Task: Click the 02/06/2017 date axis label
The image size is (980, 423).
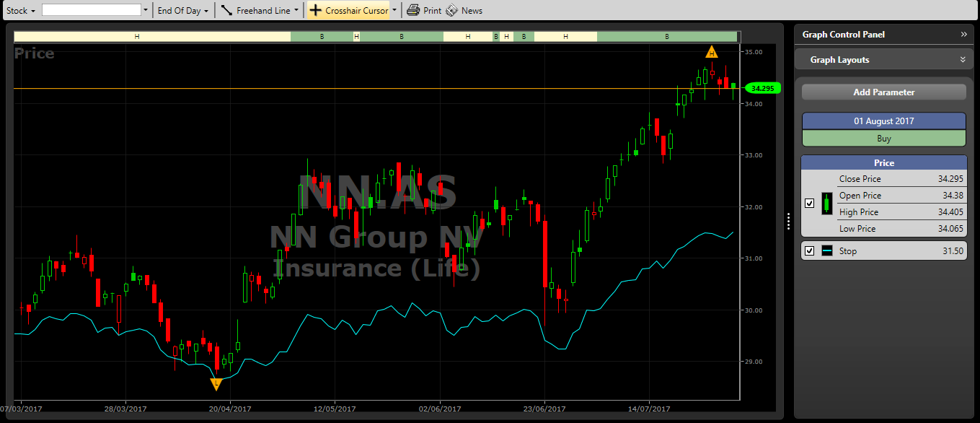Action: [441, 409]
